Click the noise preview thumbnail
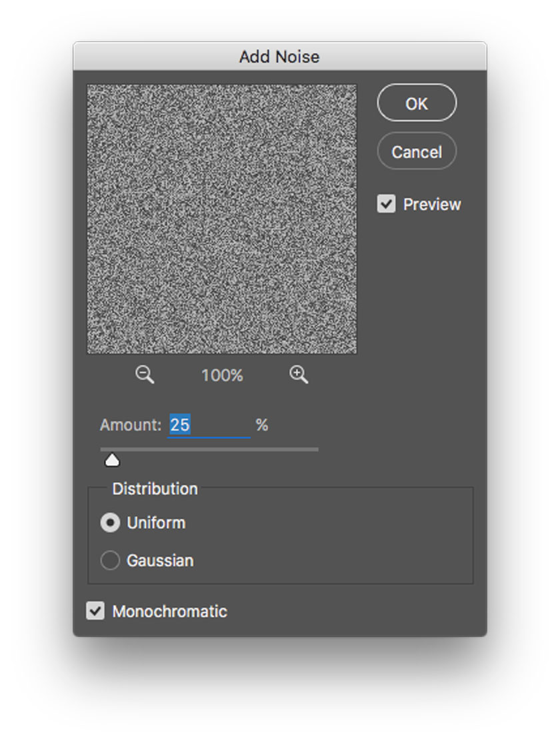560x741 pixels. click(x=222, y=219)
